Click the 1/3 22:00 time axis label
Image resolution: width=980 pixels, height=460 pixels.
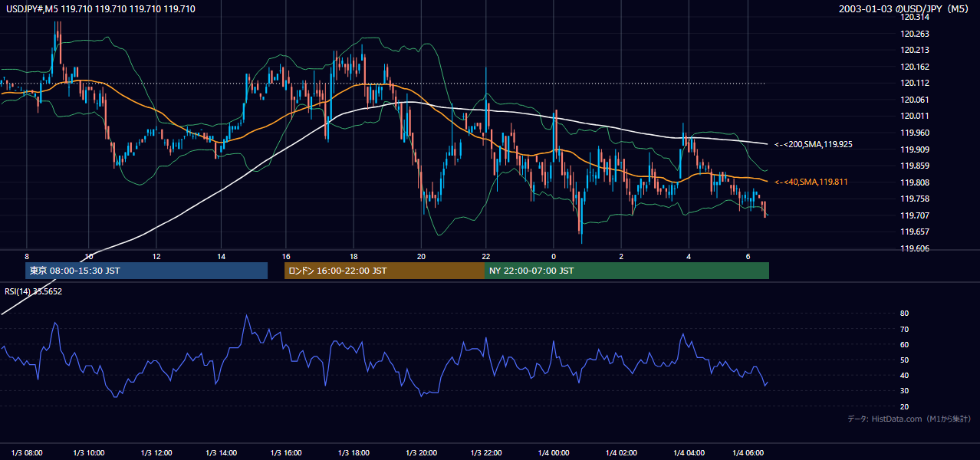point(486,453)
